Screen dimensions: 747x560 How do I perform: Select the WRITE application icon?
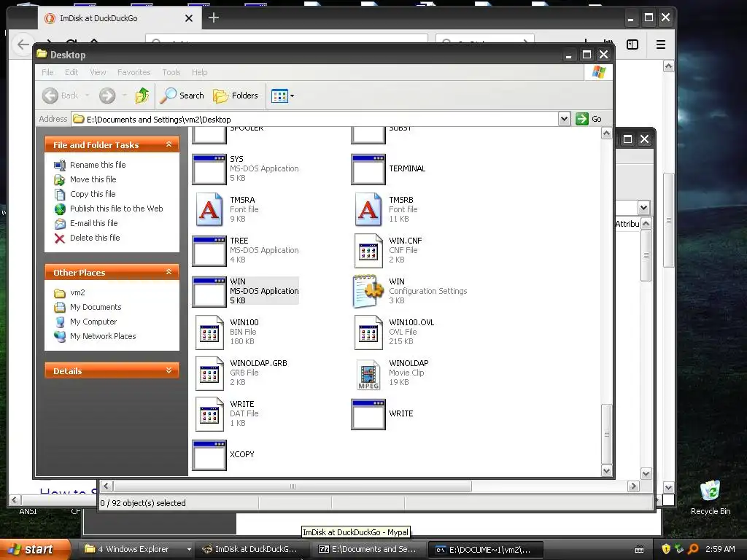point(368,414)
